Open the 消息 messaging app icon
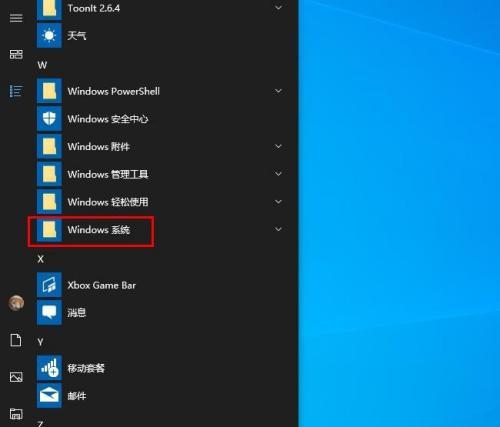 click(x=49, y=313)
